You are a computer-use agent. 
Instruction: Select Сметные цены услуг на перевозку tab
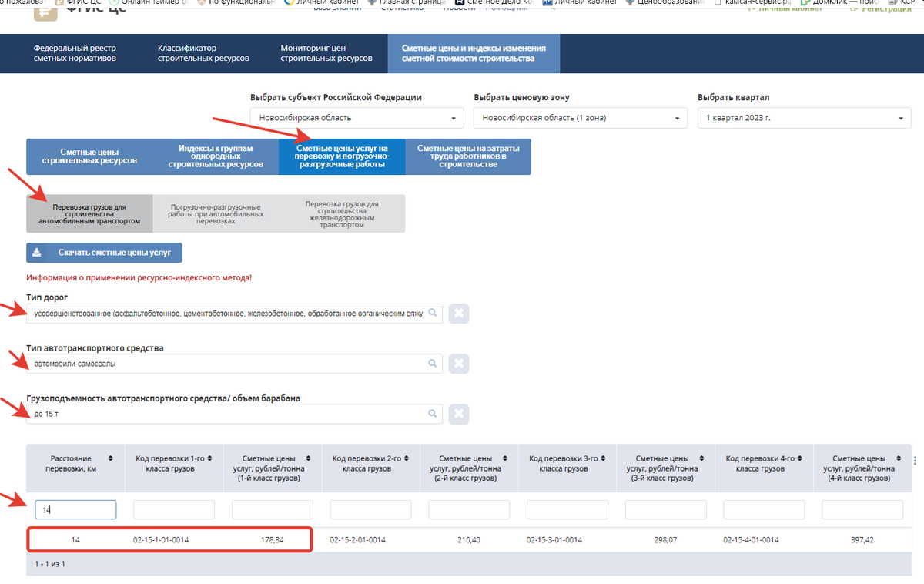pyautogui.click(x=342, y=156)
